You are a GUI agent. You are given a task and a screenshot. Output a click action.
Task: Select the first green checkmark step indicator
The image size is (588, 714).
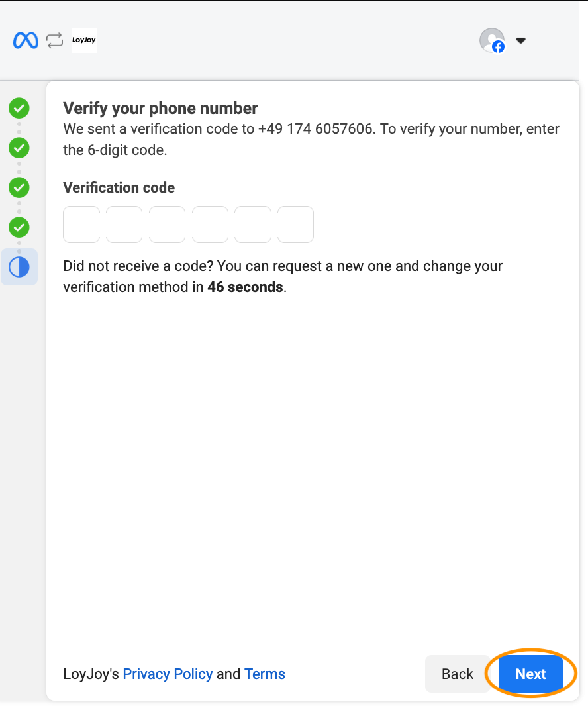coord(19,108)
